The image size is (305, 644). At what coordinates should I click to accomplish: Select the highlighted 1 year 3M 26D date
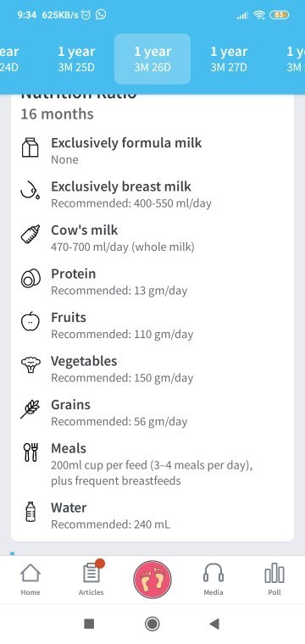[152, 58]
